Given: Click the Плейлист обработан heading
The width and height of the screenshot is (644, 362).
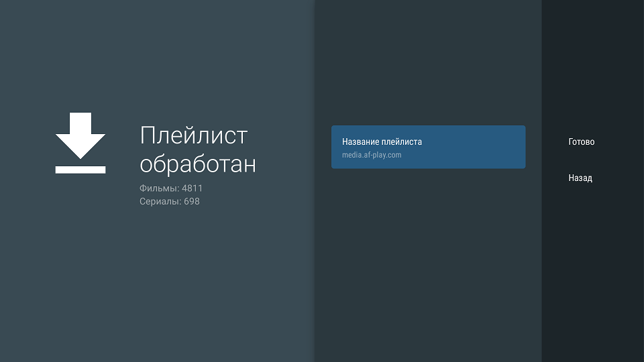Looking at the screenshot, I should pos(197,149).
